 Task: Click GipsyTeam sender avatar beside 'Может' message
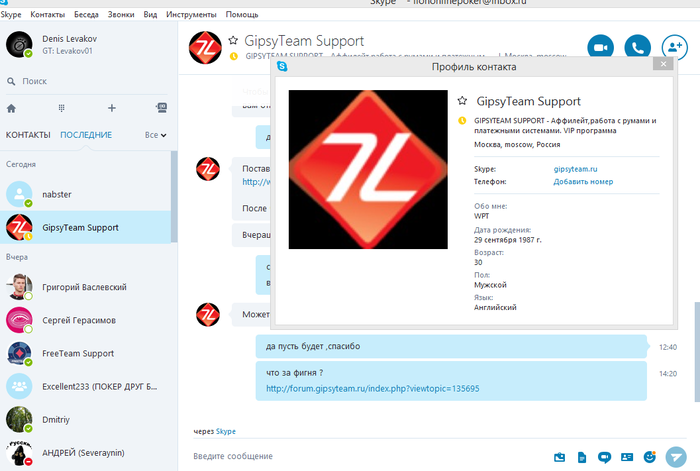point(208,314)
